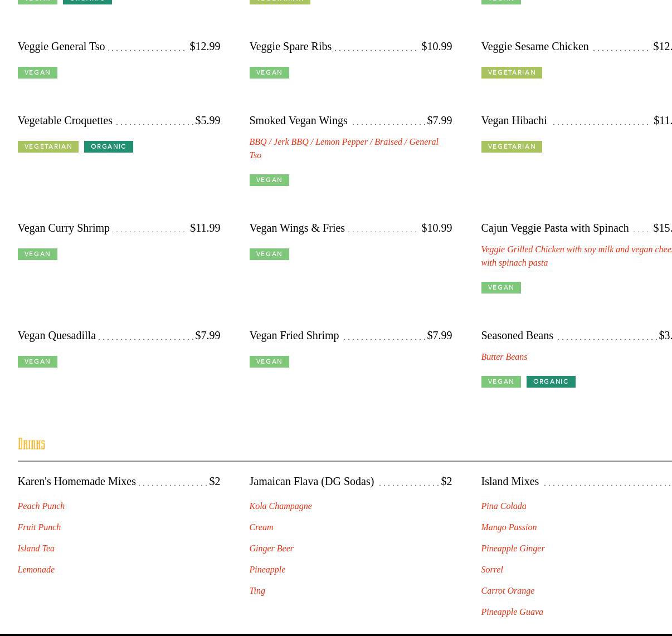Open the Smoked Vegan Wings menu item

[x=298, y=120]
